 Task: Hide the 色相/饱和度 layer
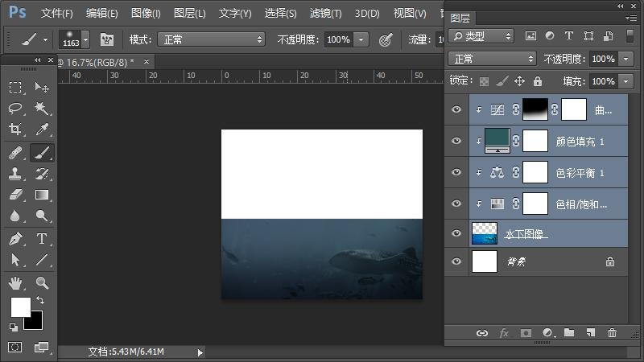click(x=456, y=204)
